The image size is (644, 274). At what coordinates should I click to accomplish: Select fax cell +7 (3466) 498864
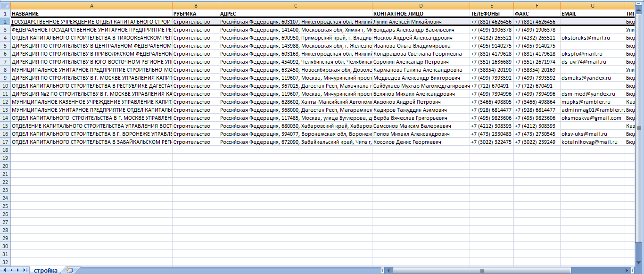pos(537,102)
